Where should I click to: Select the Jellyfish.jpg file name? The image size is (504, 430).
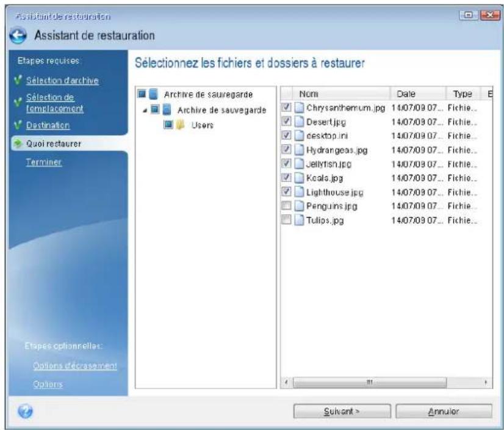click(328, 164)
